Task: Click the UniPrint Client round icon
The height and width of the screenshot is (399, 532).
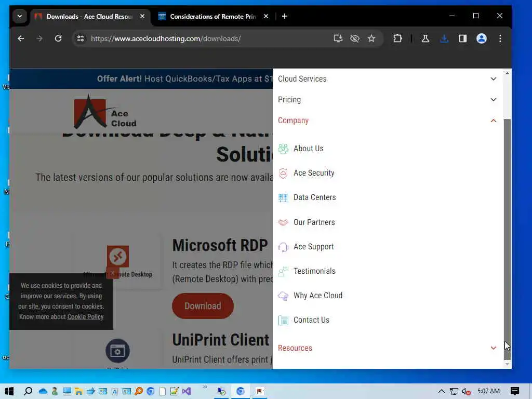Action: [117, 351]
